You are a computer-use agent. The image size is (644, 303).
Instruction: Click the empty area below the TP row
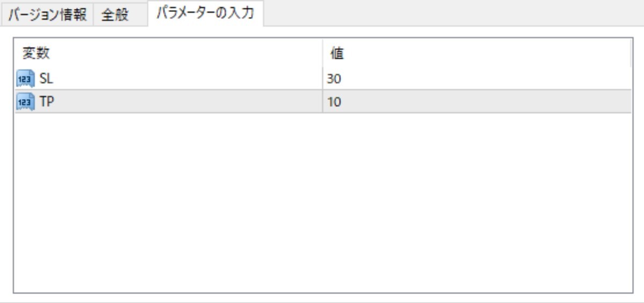323,202
